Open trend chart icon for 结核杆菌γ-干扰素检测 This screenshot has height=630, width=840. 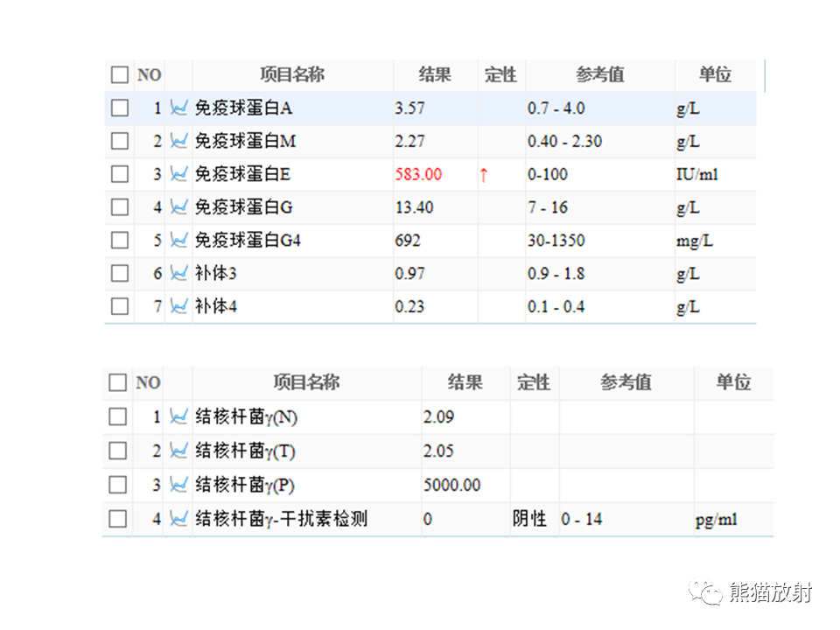pyautogui.click(x=178, y=519)
